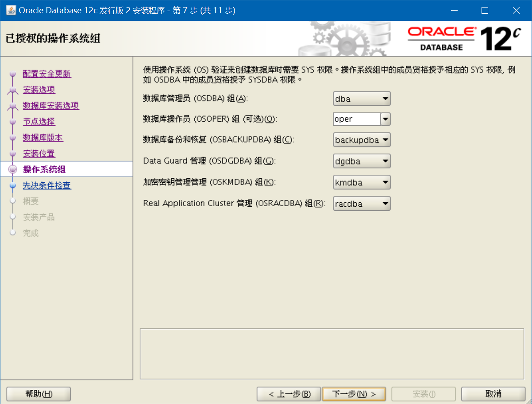Click the Java icon in title bar
The width and height of the screenshot is (532, 404).
10,10
